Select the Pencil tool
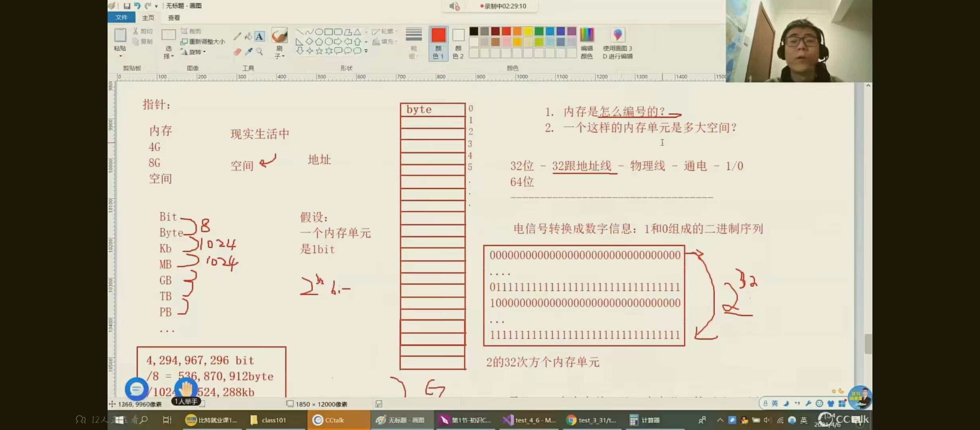 pyautogui.click(x=237, y=36)
